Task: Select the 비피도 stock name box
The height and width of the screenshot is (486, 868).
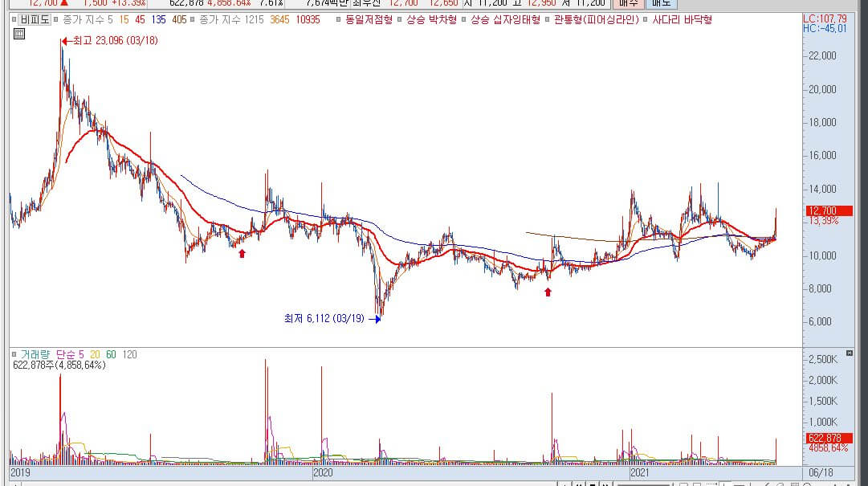Action: click(x=35, y=20)
